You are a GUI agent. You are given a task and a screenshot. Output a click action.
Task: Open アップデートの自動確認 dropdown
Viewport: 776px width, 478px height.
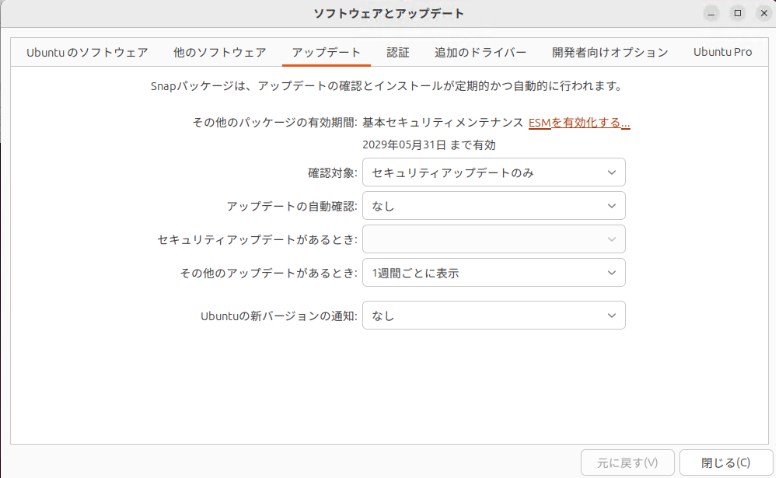click(x=493, y=206)
